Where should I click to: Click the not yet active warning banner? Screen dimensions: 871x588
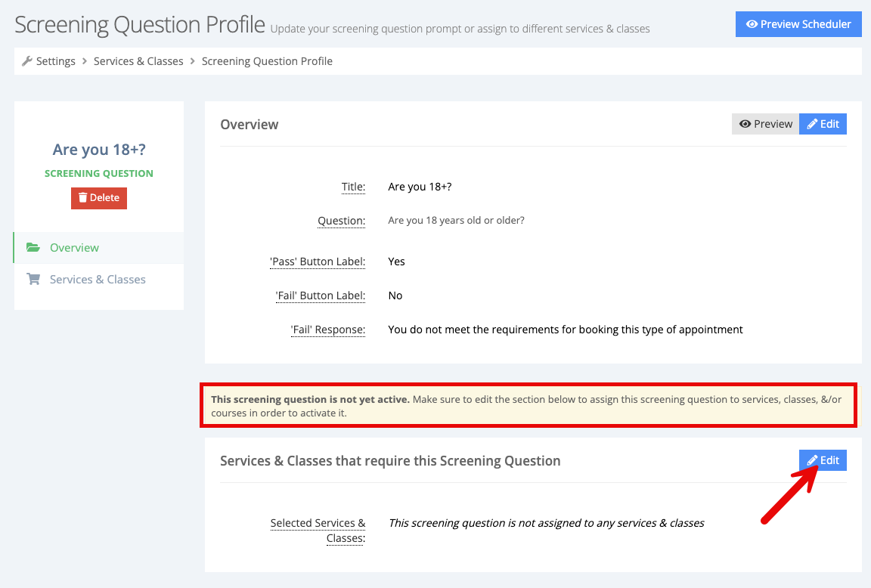click(x=528, y=406)
